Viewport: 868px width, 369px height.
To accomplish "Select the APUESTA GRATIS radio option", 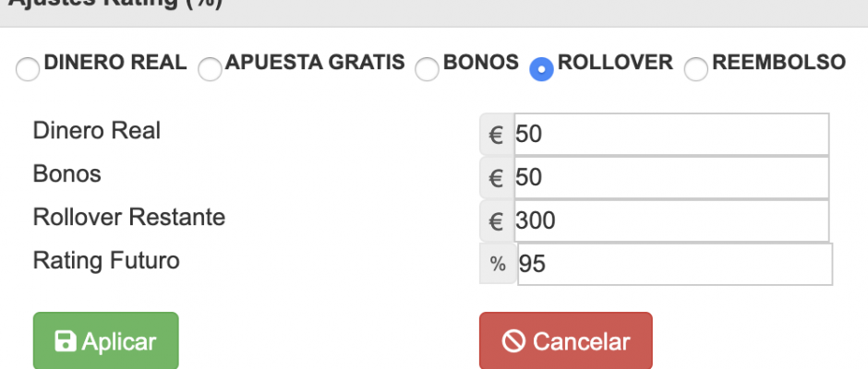I will point(210,70).
